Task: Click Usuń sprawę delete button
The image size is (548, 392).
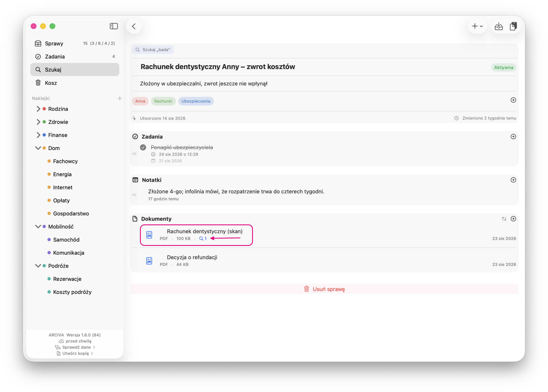Action: (x=324, y=289)
